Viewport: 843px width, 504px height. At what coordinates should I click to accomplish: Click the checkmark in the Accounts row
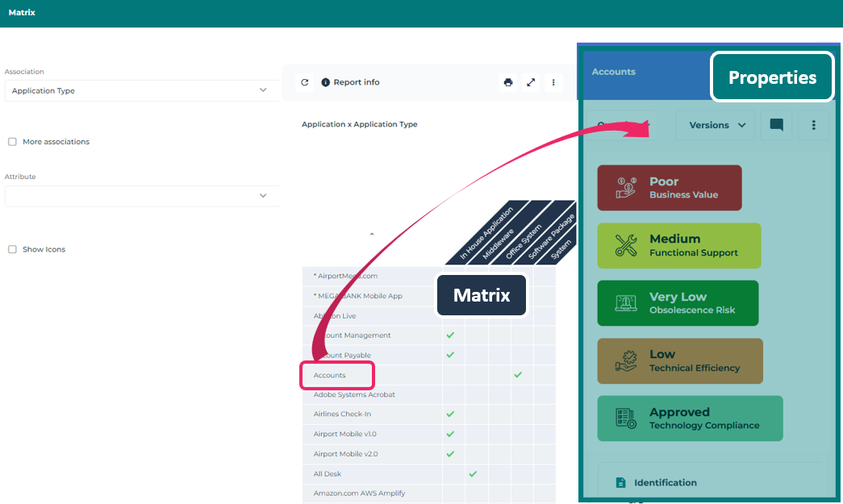pos(518,375)
